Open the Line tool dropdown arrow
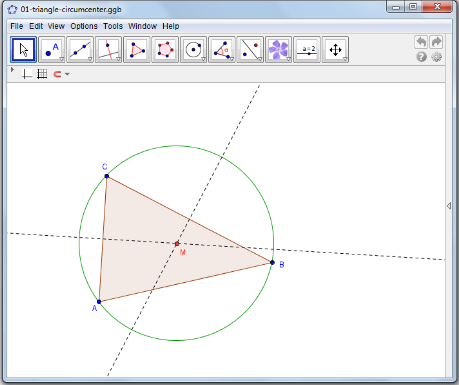This screenshot has height=385, width=459. [90, 59]
